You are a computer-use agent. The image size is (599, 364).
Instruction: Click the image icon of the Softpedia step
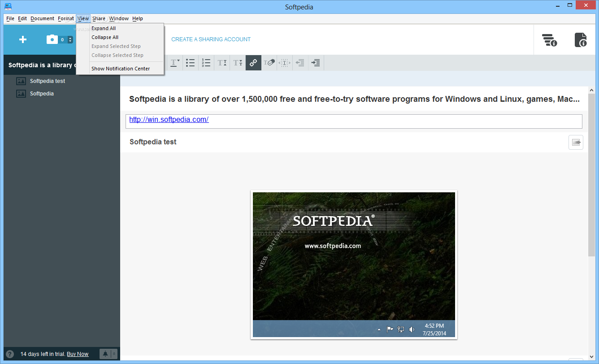(x=21, y=94)
